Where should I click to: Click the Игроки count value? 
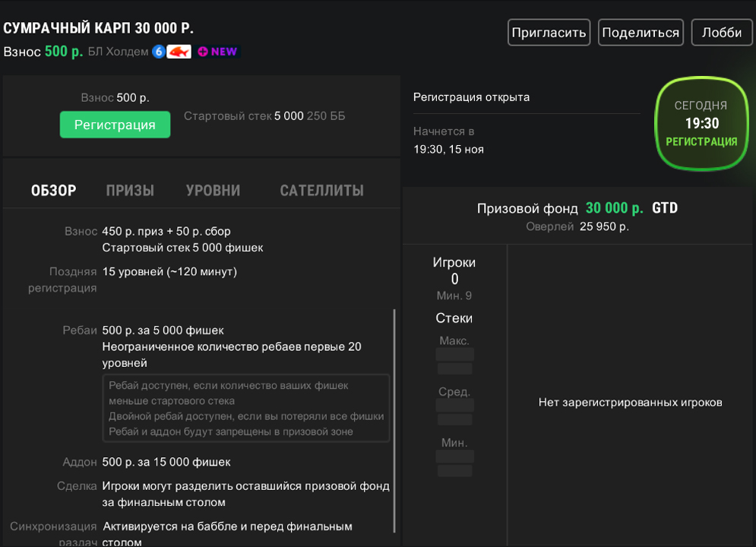click(x=454, y=279)
